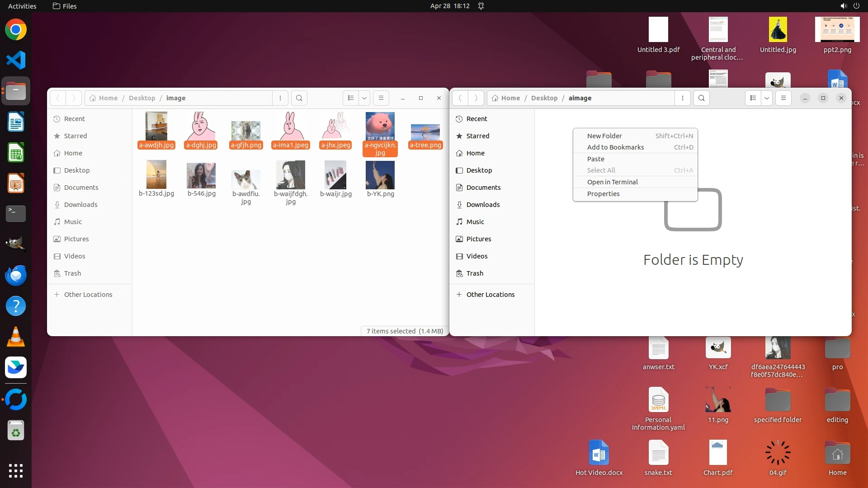The height and width of the screenshot is (488, 868).
Task: Open view options dropdown in aimage window
Action: tap(767, 98)
